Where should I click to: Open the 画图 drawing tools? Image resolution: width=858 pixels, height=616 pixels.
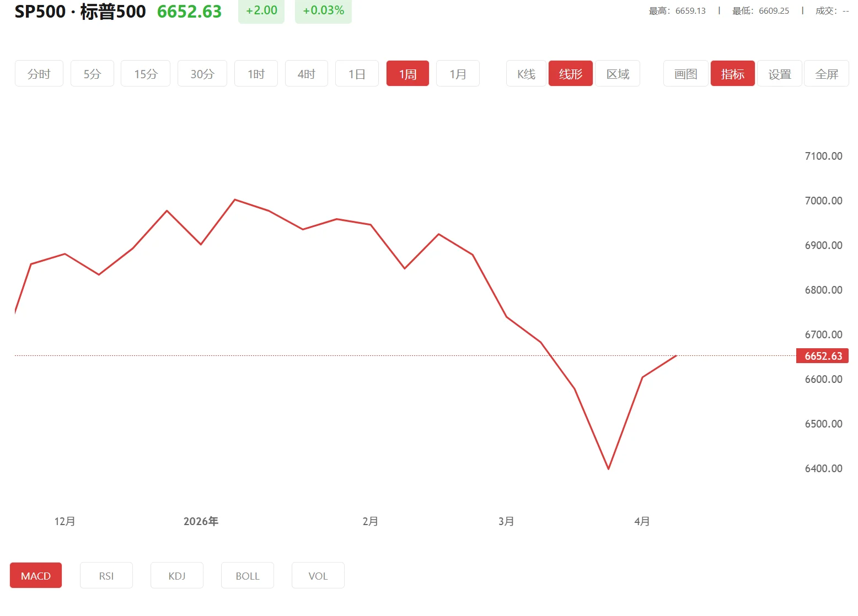point(685,74)
